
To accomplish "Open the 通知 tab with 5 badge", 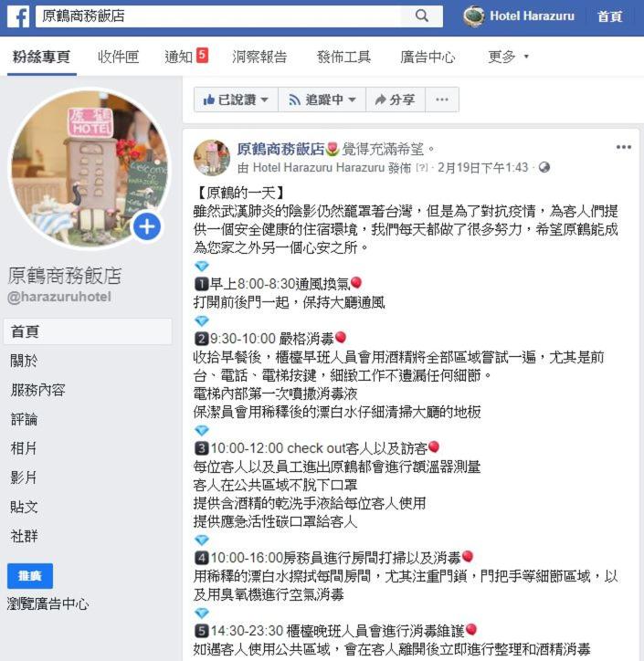I will (x=186, y=56).
